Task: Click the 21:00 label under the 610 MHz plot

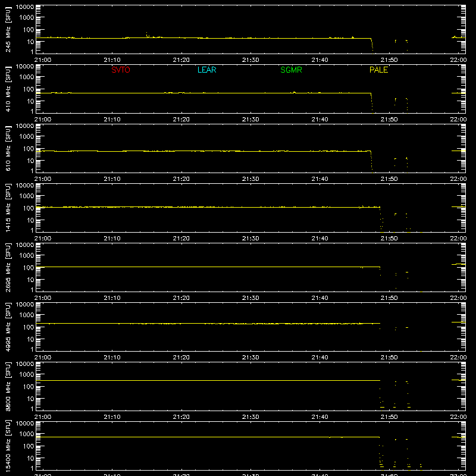Action: click(x=42, y=179)
